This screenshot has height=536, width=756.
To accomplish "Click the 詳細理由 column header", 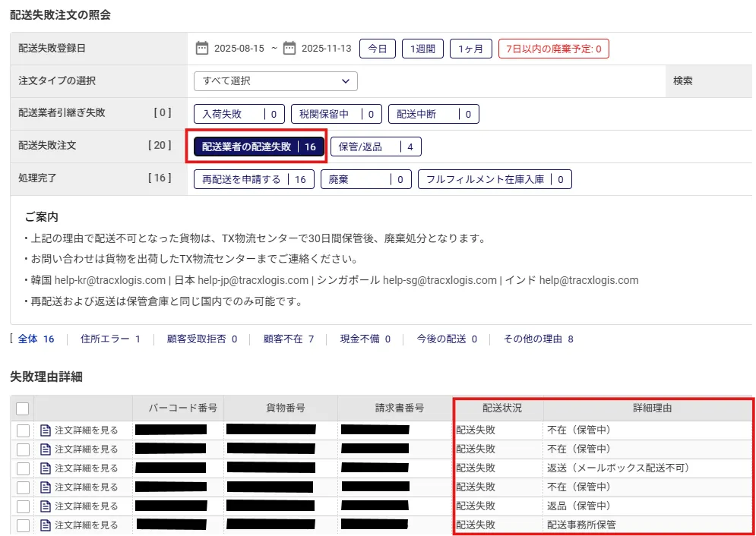I will [x=648, y=408].
